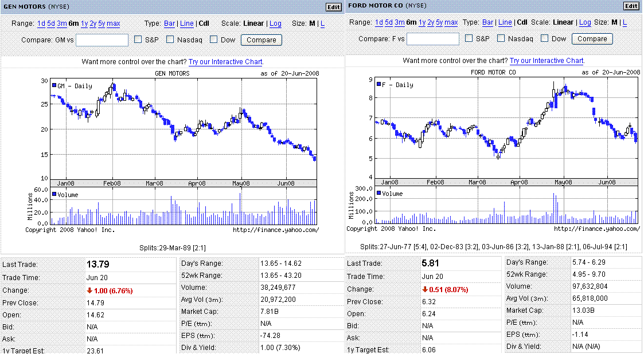Screen dimensions: 644x354
Task: Click Ford volume value 97,632,804
Action: click(x=590, y=286)
